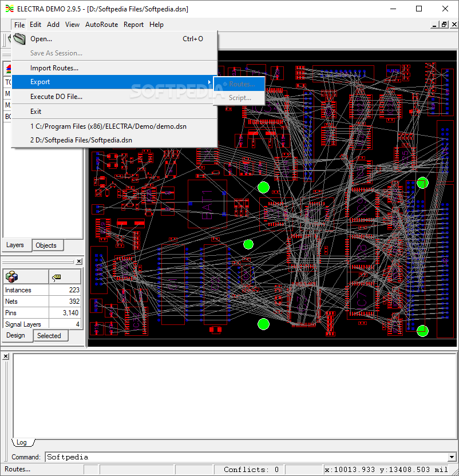Image resolution: width=459 pixels, height=476 pixels.
Task: Restore the inner document window
Action: (x=444, y=25)
